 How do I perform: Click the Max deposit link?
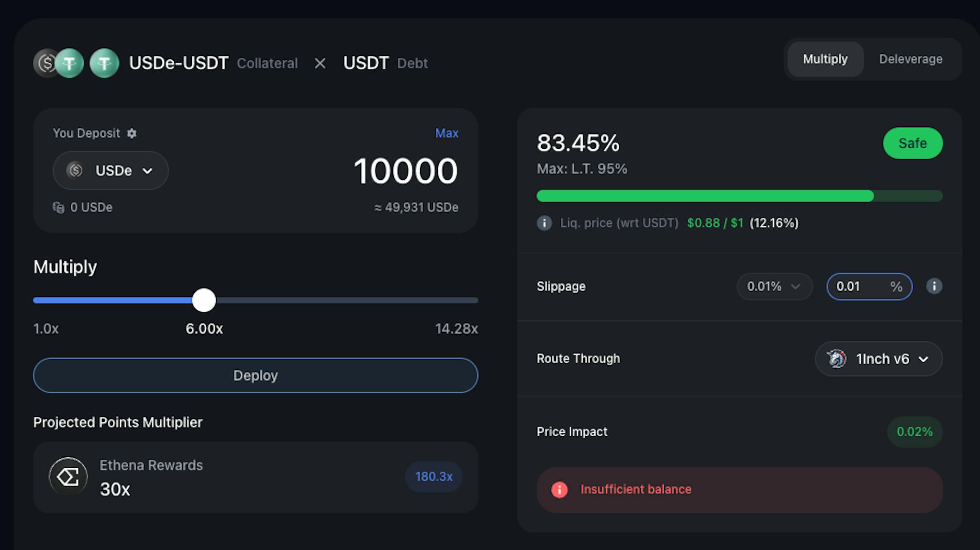[446, 133]
